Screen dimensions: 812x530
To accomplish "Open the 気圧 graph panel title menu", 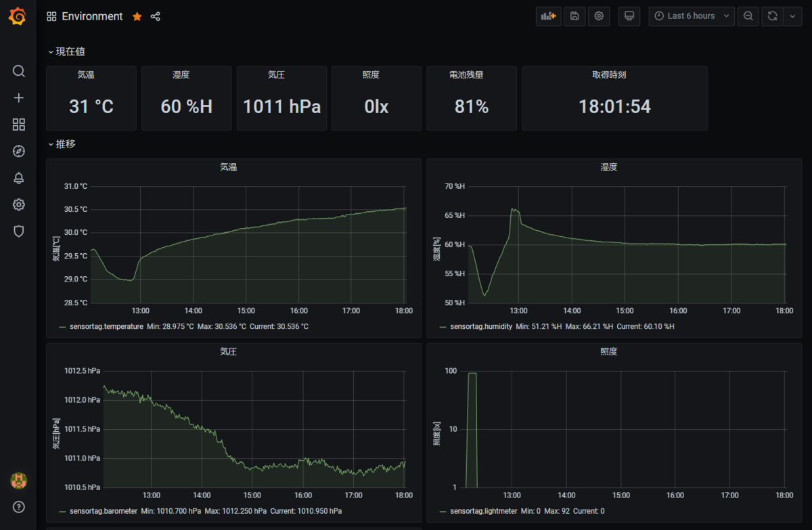I will tap(229, 352).
